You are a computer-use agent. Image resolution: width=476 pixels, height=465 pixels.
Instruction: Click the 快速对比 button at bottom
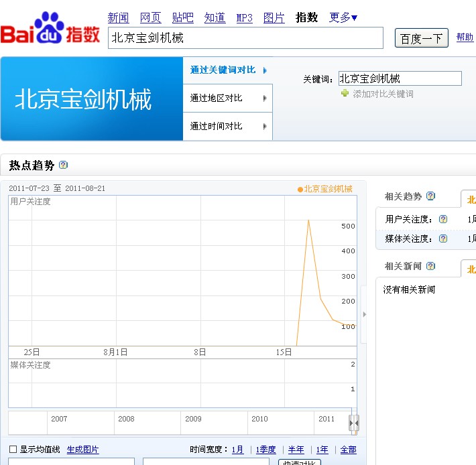point(300,462)
